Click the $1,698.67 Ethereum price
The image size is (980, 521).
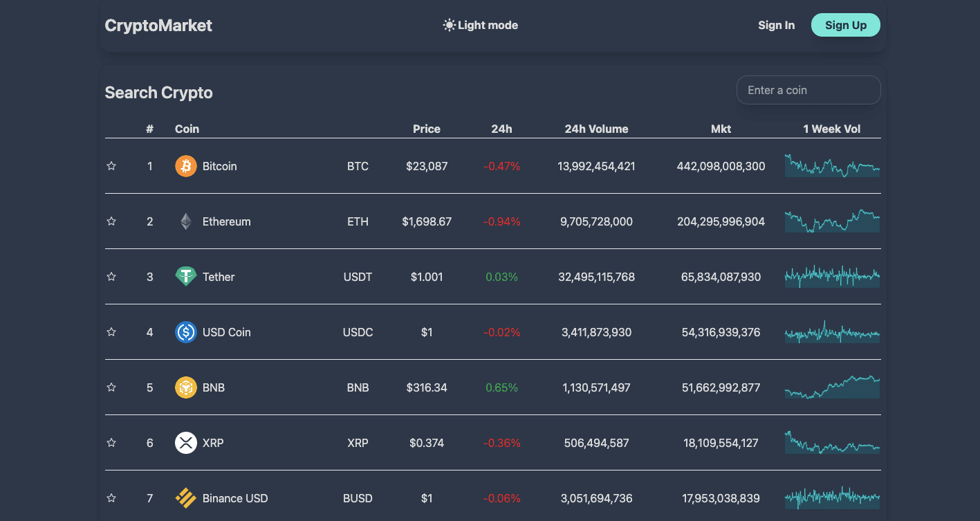(x=427, y=221)
